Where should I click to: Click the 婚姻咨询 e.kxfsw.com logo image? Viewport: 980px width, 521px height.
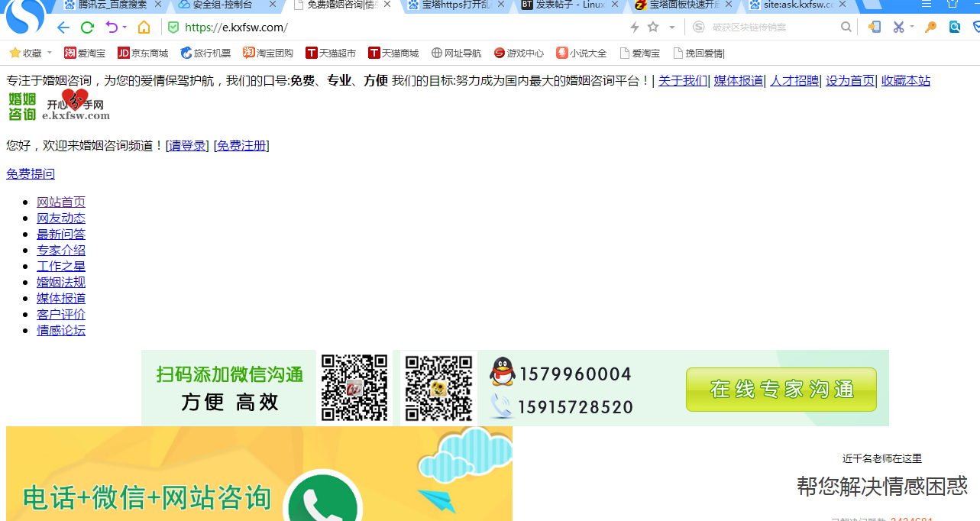point(59,105)
